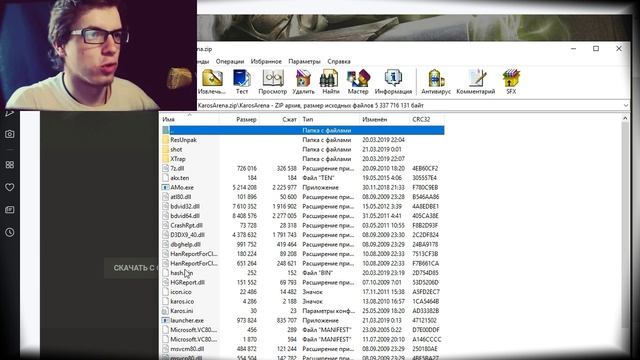
Task: Select the ResUnpak folder icon
Action: tap(165, 140)
